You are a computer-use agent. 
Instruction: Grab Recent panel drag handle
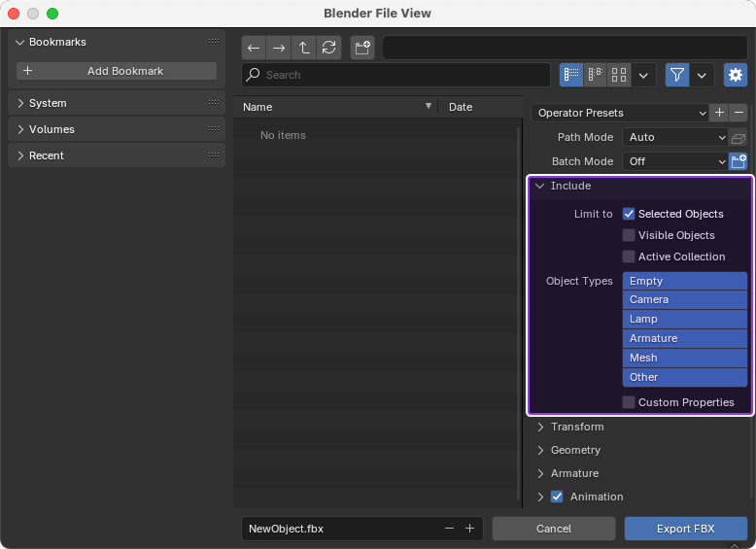214,154
